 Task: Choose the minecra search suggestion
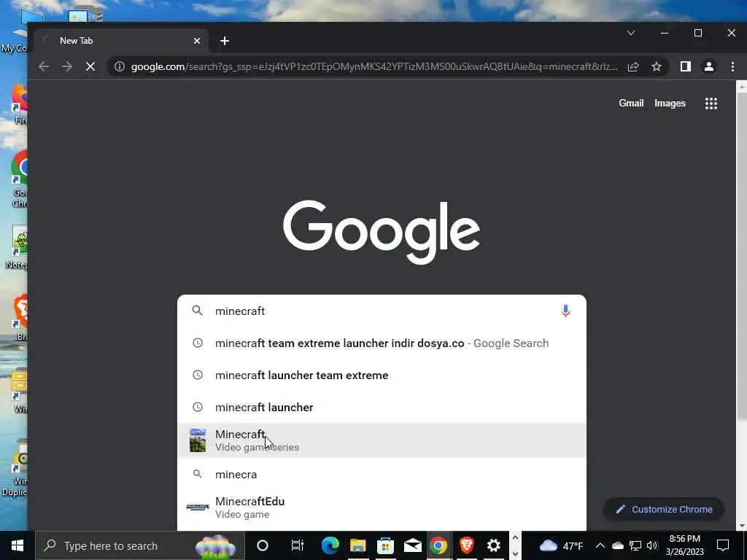(382, 474)
